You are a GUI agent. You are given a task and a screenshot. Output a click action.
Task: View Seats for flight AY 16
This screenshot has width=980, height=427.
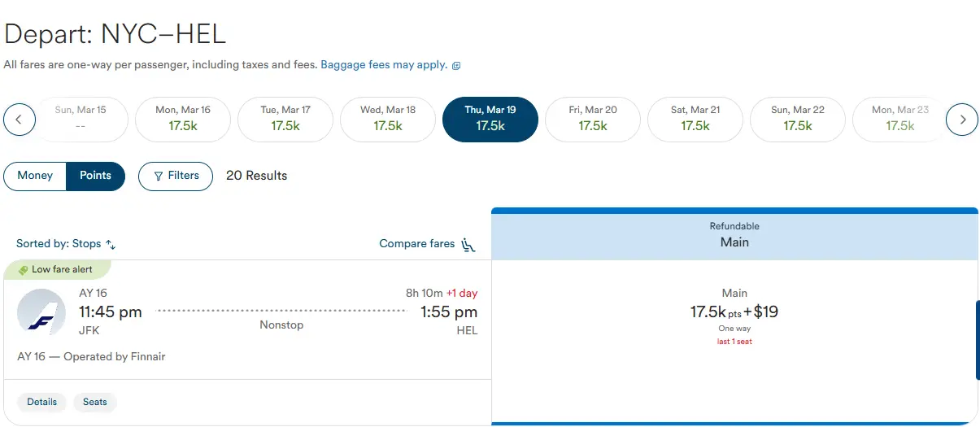click(x=95, y=402)
